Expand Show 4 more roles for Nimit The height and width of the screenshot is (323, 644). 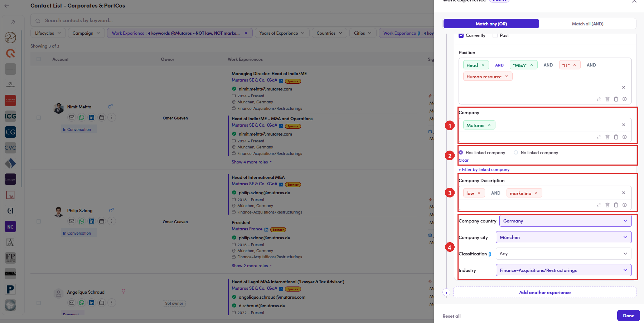coord(252,162)
